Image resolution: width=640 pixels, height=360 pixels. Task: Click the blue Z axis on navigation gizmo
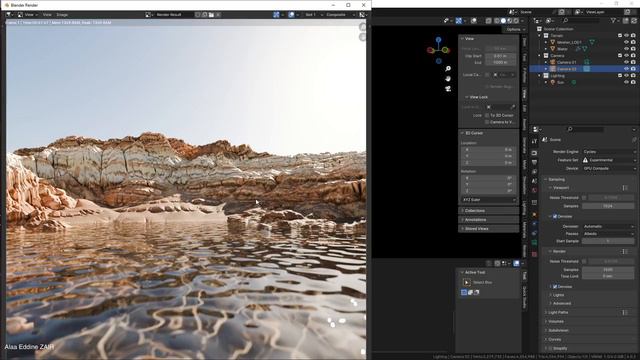[438, 40]
